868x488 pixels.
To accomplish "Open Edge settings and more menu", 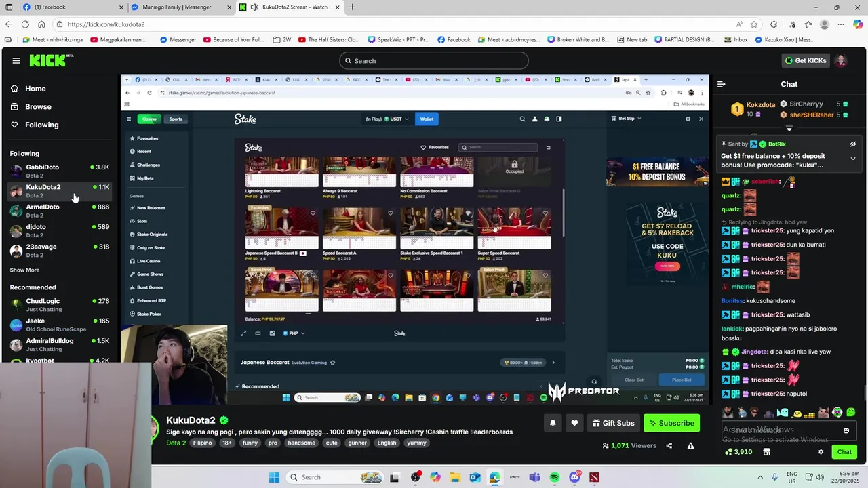I will 841,24.
